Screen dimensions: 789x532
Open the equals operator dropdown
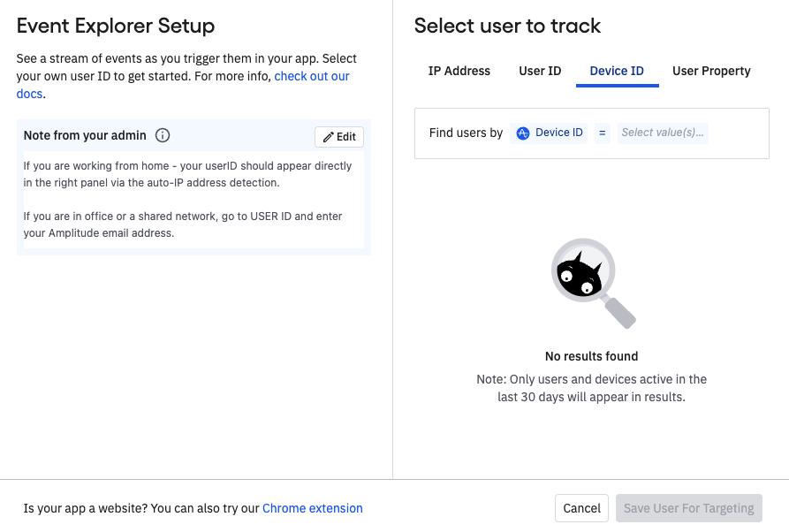click(x=603, y=133)
